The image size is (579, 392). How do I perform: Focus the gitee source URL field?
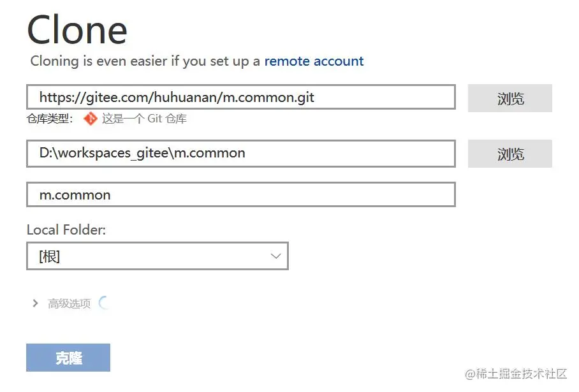[240, 98]
